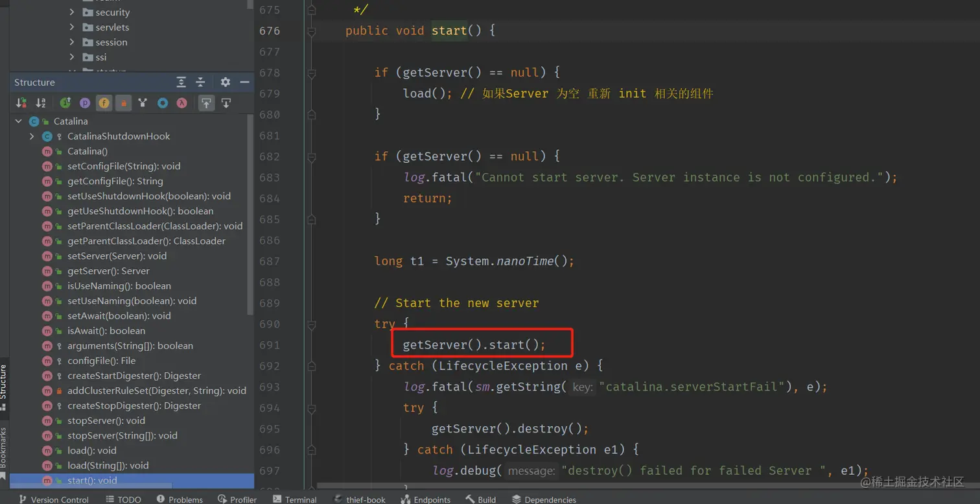Open the Bookmarks side tab

(4, 453)
